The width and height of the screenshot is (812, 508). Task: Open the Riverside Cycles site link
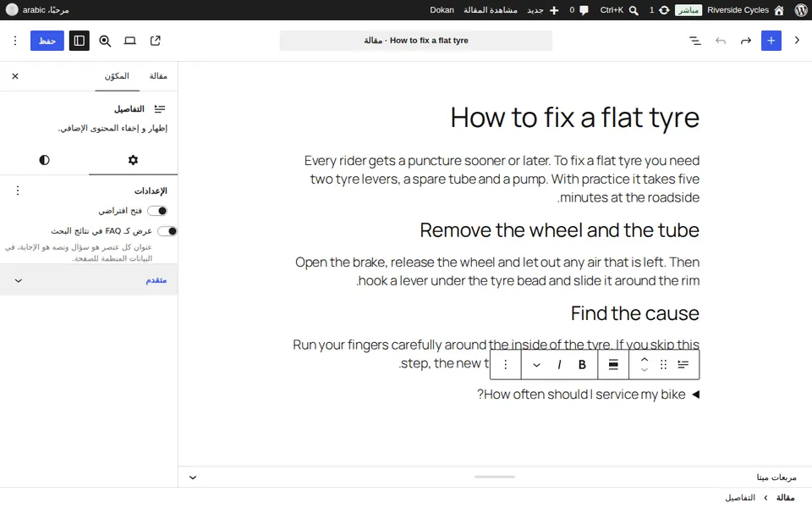745,10
